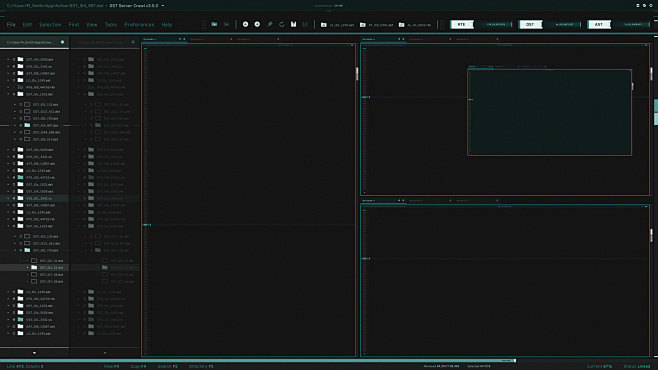The height and width of the screenshot is (370, 658).
Task: Switch to the active left directory tab
Action: coord(34,42)
